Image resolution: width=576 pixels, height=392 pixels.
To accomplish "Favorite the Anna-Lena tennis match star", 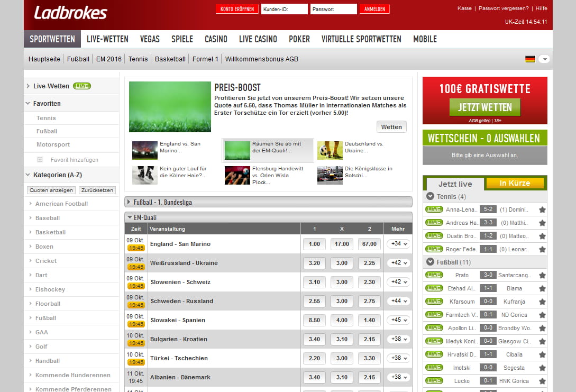I will tap(542, 210).
